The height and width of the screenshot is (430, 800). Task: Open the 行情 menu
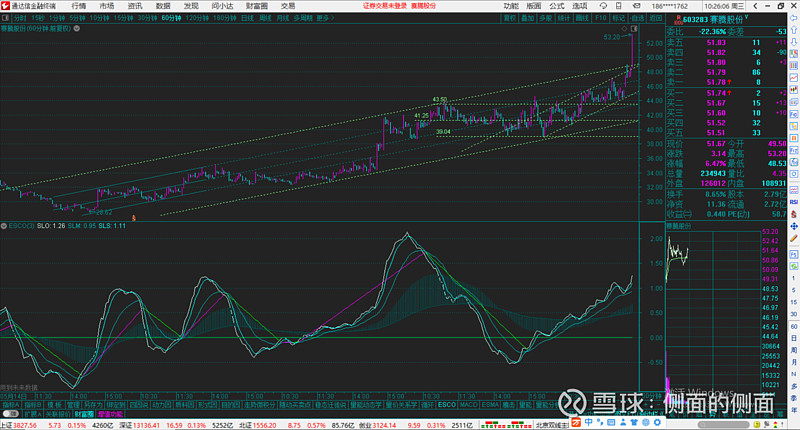78,5
